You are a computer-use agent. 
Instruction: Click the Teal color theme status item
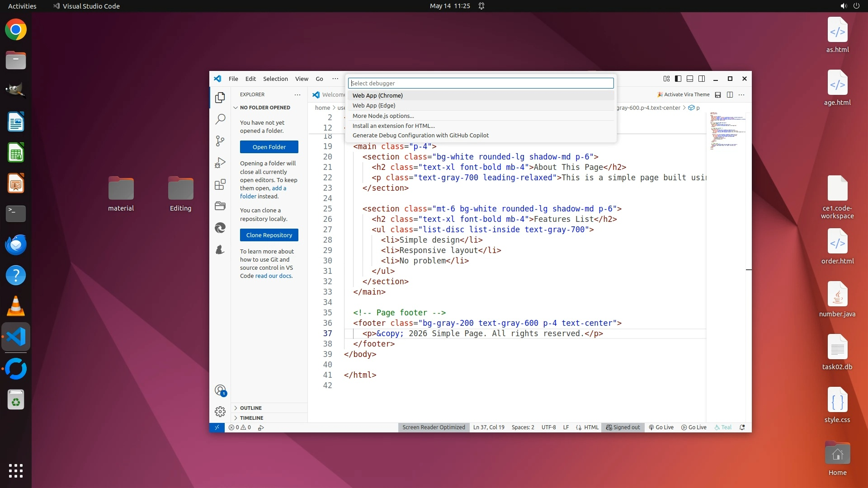723,427
